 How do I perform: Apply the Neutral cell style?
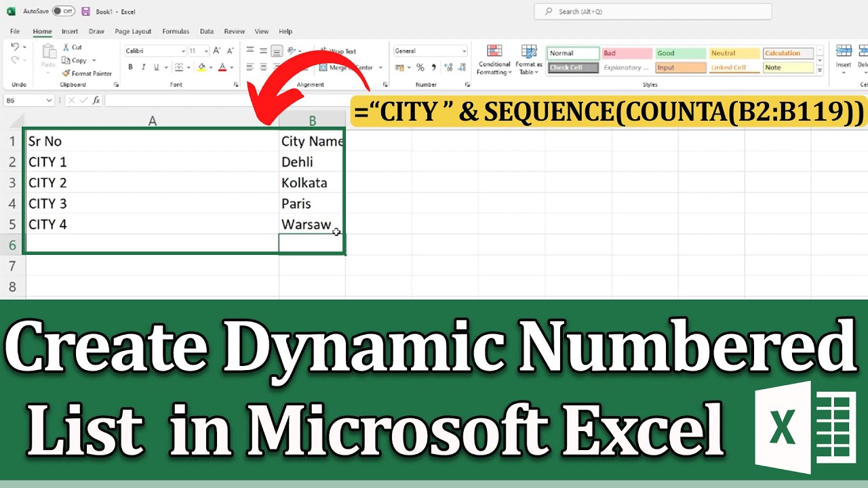click(734, 53)
